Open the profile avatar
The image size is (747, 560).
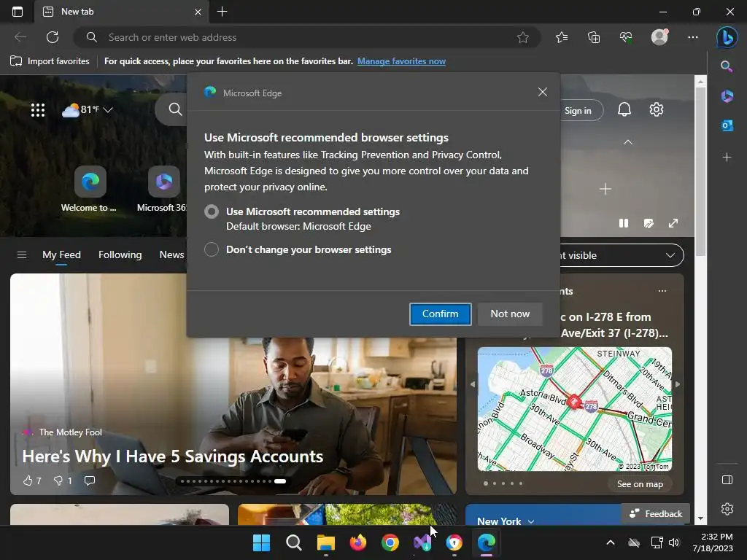click(659, 37)
